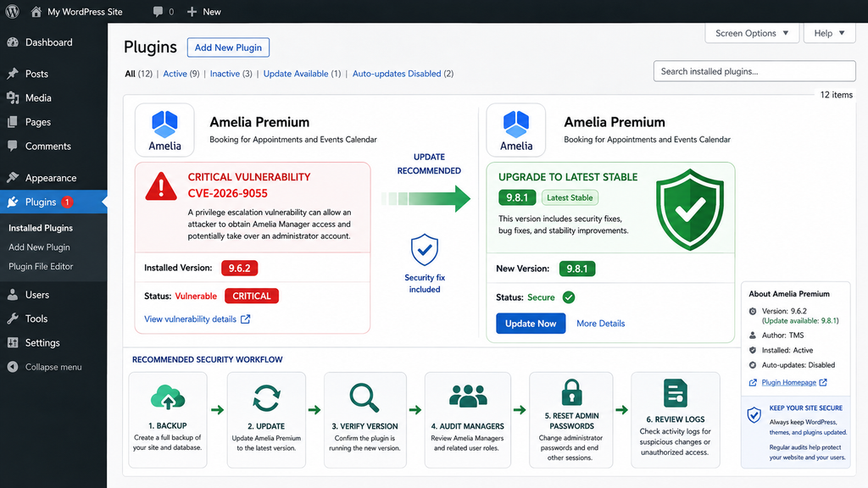Screen dimensions: 868x488
Task: Select Plugins in the sidebar
Action: point(53,202)
